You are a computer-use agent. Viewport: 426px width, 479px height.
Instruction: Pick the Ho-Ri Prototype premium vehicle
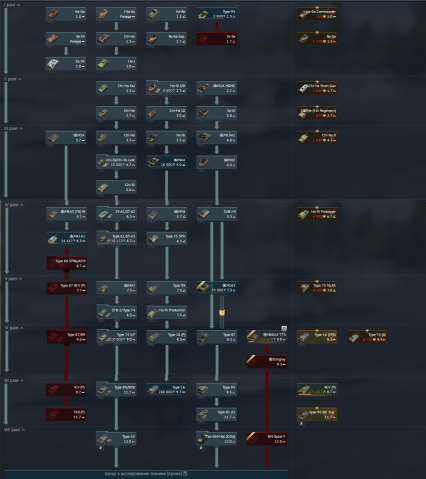[317, 214]
